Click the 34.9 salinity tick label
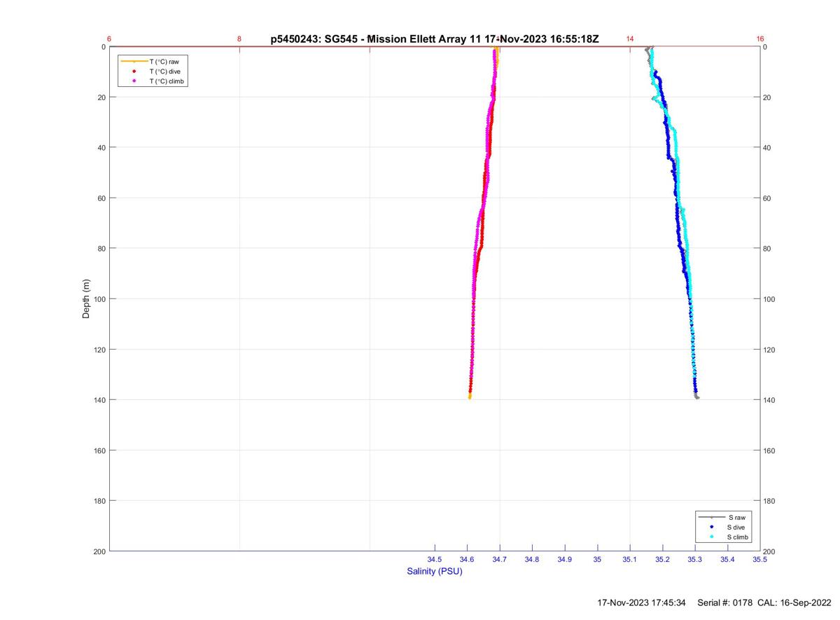Viewport: 840px width, 620px height. [x=564, y=559]
